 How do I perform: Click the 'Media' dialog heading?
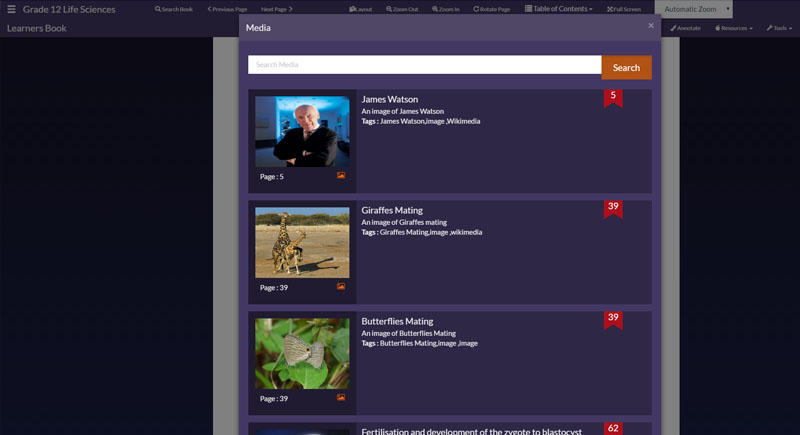[258, 28]
